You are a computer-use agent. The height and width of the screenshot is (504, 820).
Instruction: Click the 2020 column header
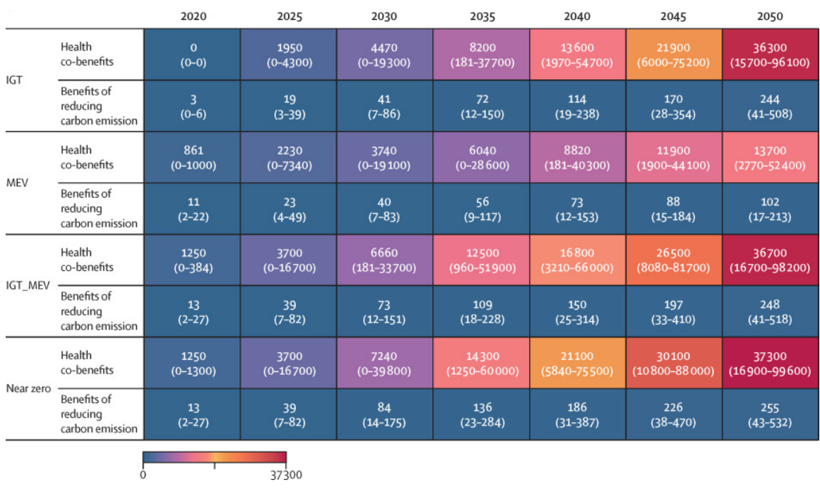pos(193,16)
